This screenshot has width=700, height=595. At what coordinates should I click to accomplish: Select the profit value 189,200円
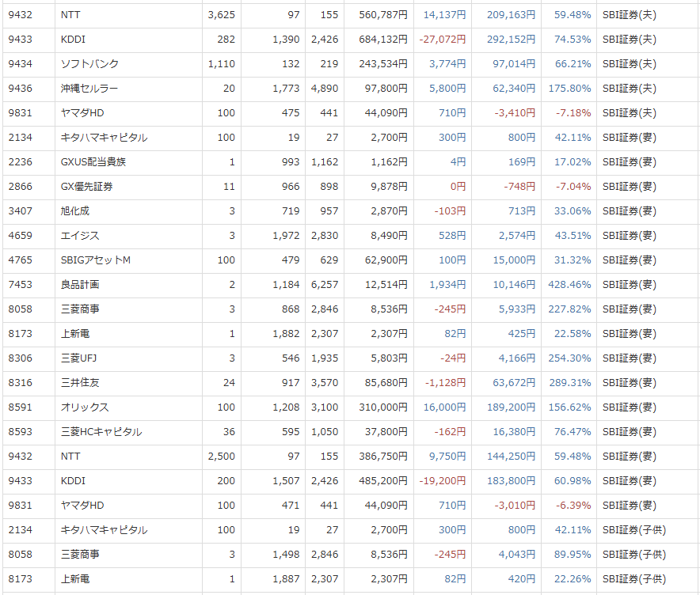(x=511, y=407)
